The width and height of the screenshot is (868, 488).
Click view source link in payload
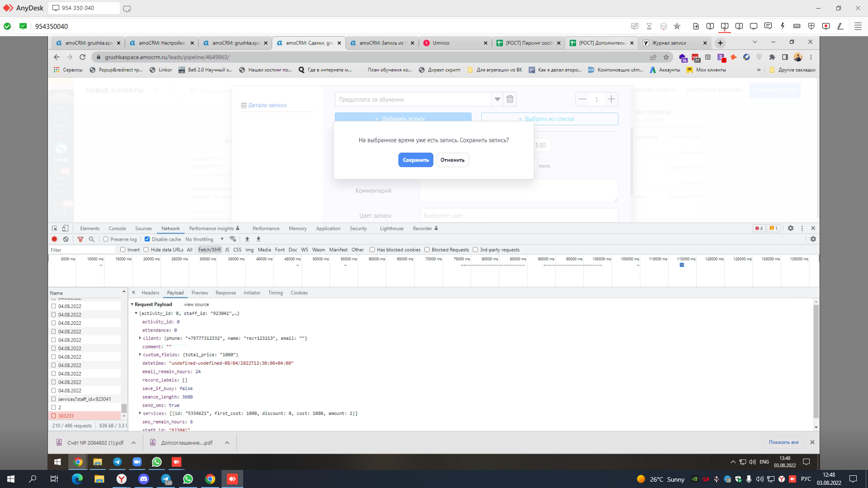tap(196, 305)
